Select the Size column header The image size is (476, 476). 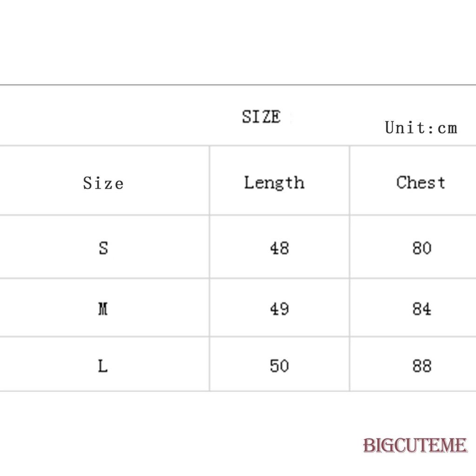(x=103, y=183)
